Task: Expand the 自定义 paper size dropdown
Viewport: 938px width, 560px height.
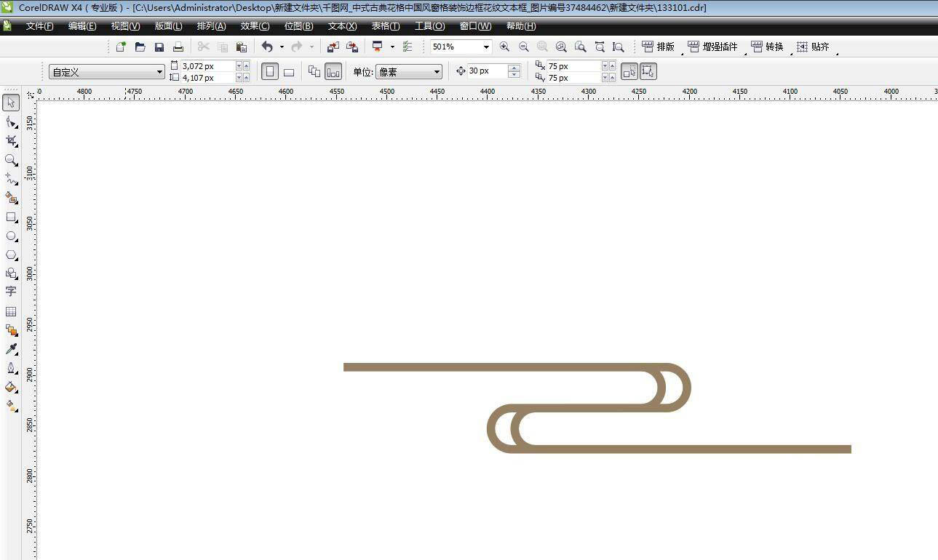Action: click(159, 72)
